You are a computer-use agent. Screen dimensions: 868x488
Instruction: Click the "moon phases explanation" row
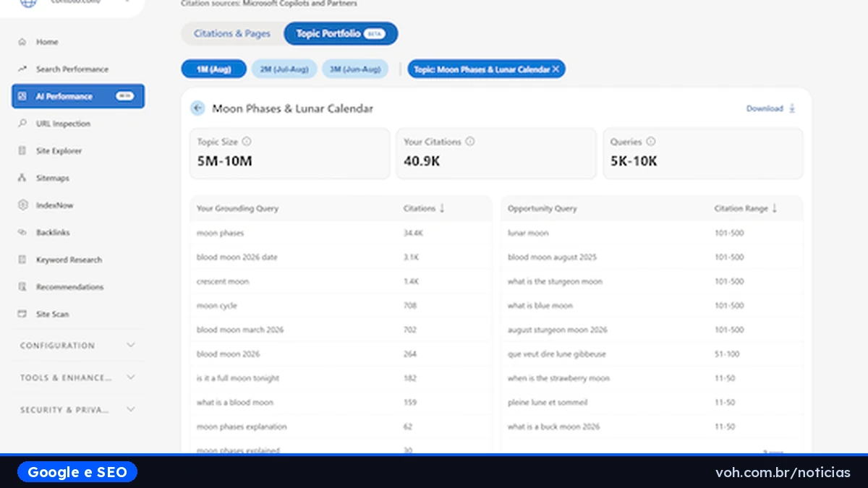tap(340, 427)
